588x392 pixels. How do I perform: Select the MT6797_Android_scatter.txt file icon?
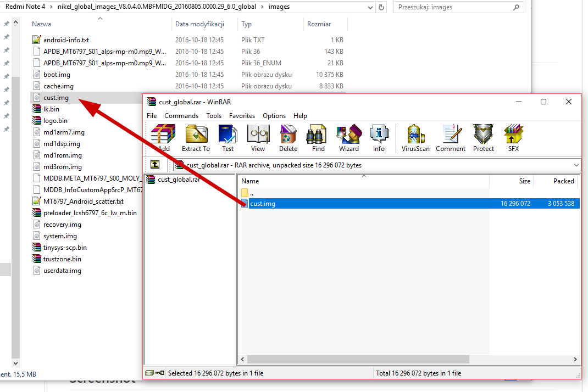[x=37, y=201]
